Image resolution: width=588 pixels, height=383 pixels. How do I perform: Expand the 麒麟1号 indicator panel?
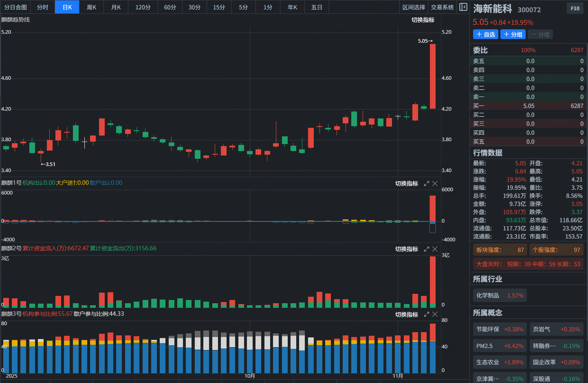tap(426, 184)
